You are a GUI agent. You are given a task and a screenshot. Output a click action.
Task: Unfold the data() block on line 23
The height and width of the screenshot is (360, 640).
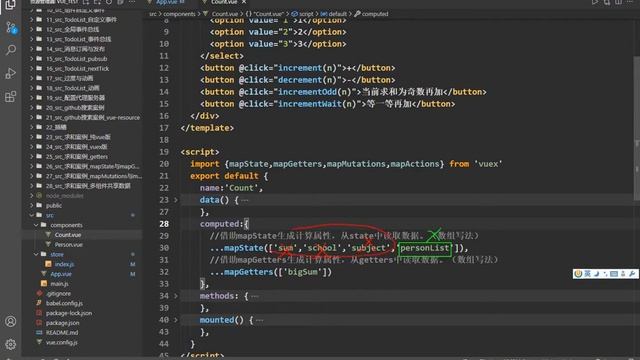tap(176, 200)
